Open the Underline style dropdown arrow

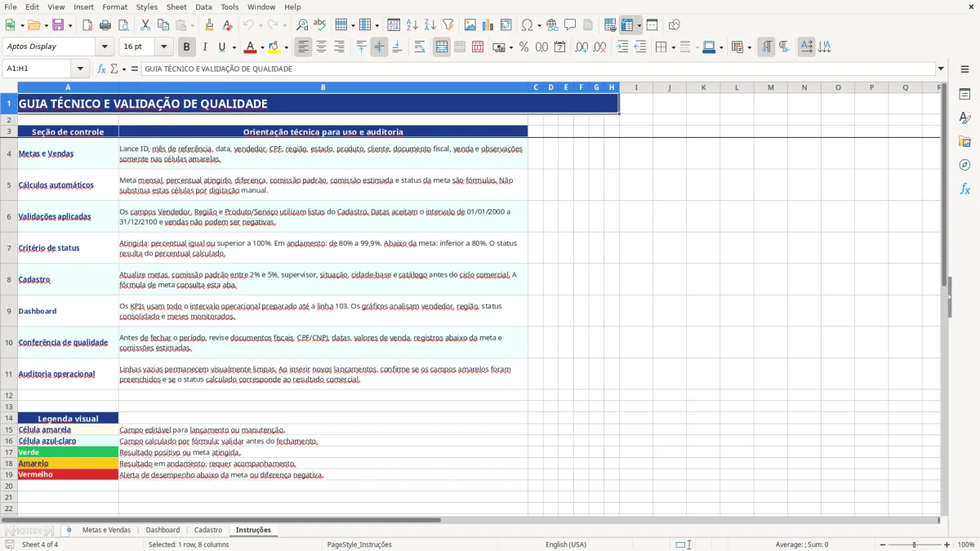233,47
